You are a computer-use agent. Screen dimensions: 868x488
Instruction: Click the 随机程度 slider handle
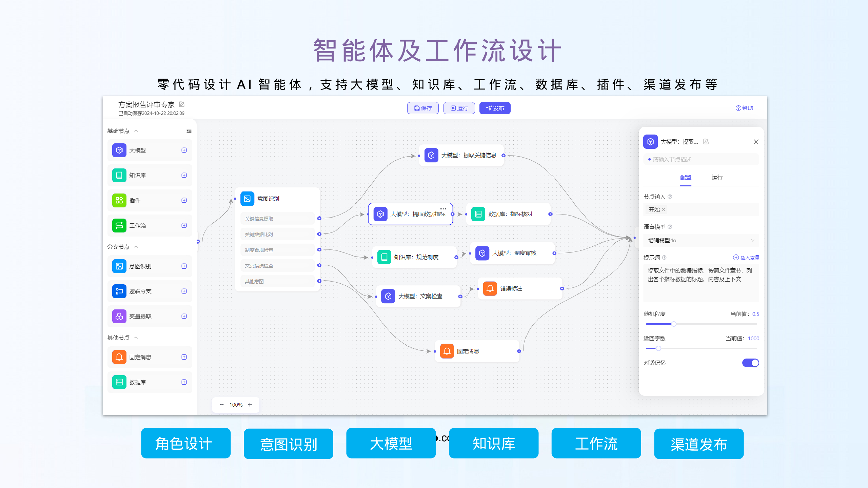pyautogui.click(x=674, y=324)
